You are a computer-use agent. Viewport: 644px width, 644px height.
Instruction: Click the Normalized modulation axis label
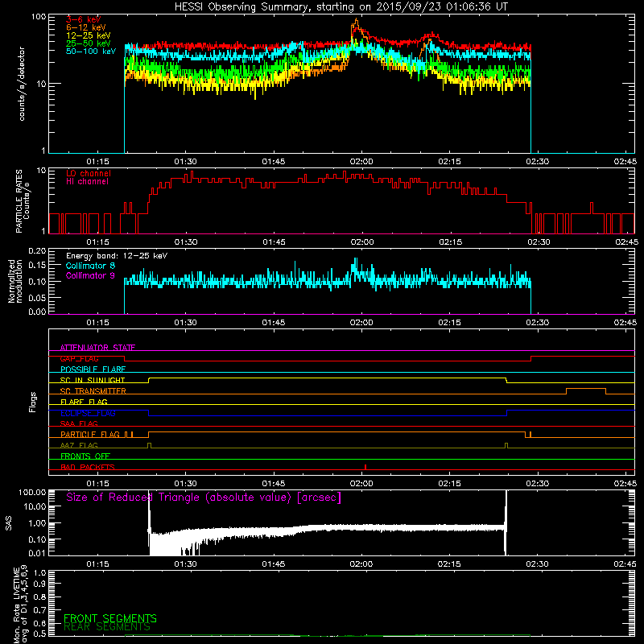click(15, 281)
